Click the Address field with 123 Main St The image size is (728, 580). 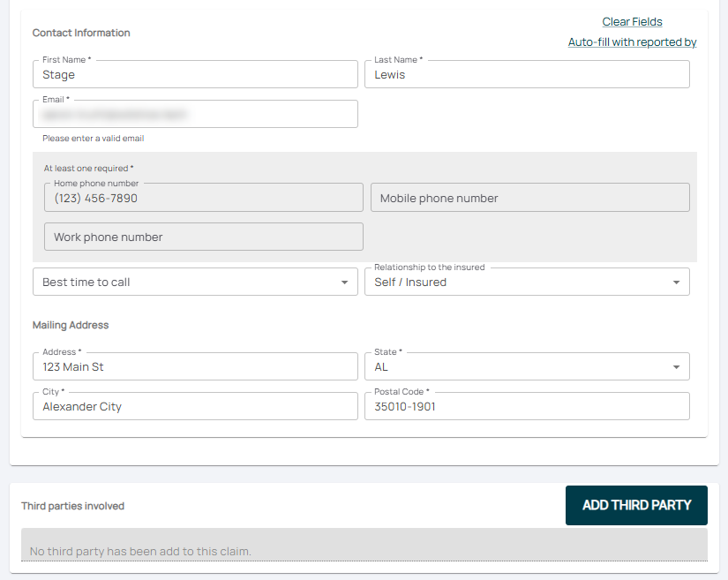(195, 367)
